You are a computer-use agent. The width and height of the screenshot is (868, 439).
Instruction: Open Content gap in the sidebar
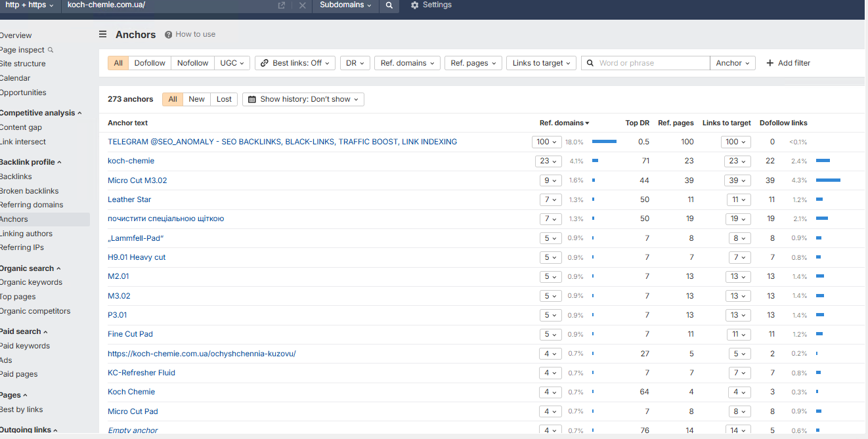pos(21,127)
